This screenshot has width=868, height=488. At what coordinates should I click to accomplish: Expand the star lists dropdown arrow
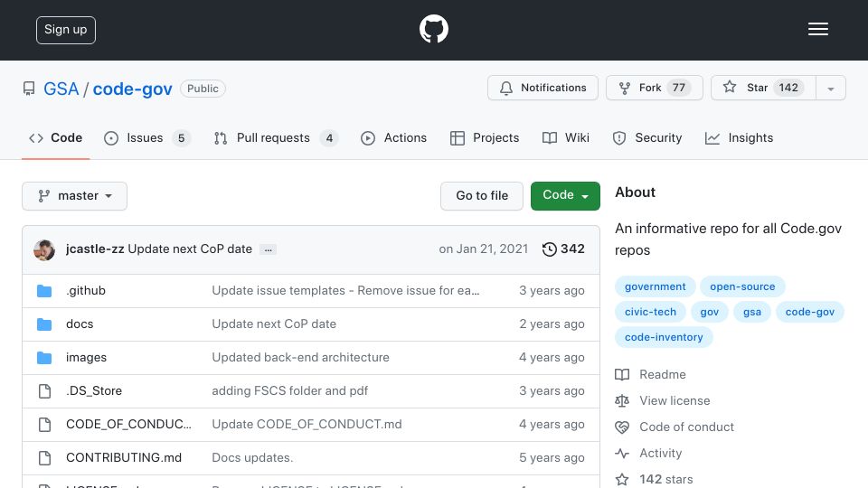[x=830, y=88]
